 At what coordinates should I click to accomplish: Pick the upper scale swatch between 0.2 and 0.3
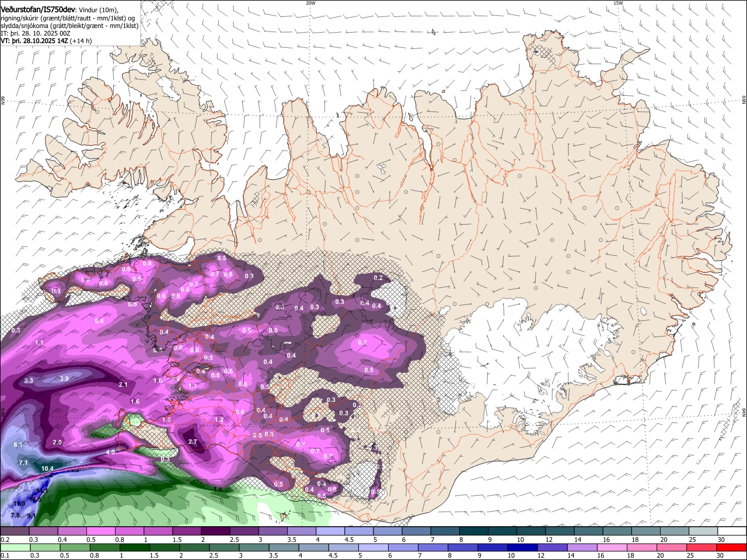[x=15, y=531]
